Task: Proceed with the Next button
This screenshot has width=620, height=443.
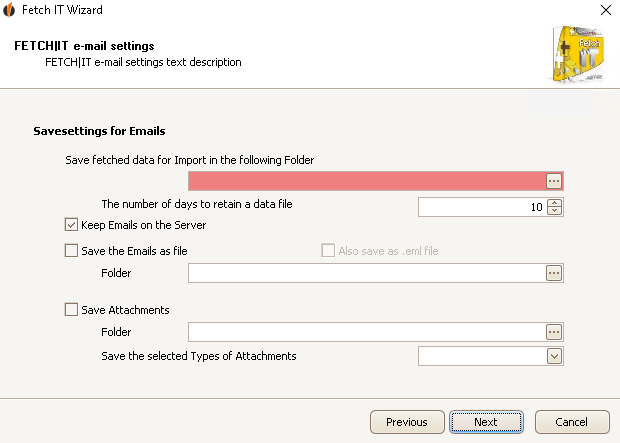Action: click(486, 422)
